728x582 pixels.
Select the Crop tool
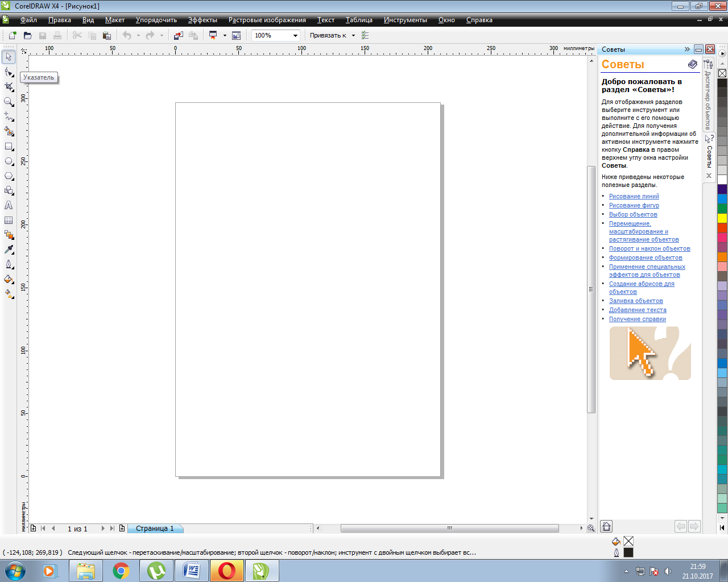[x=9, y=87]
